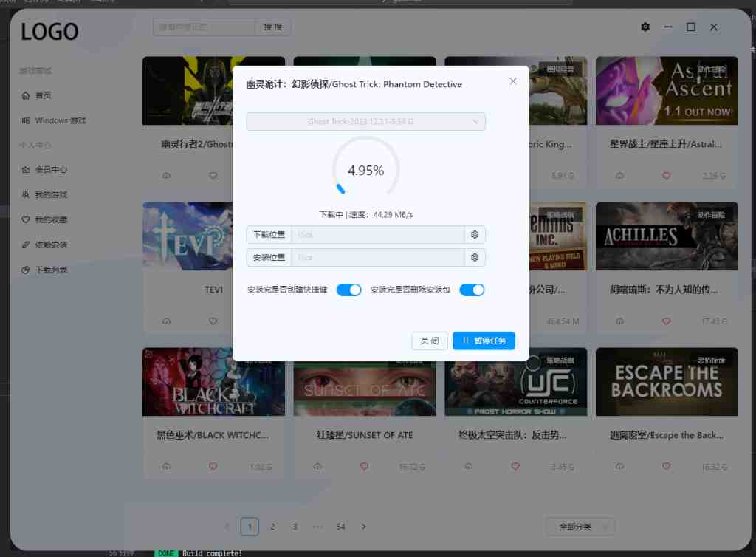The height and width of the screenshot is (557, 756).
Task: Click the download progress circle showing 4.95%
Action: point(365,170)
